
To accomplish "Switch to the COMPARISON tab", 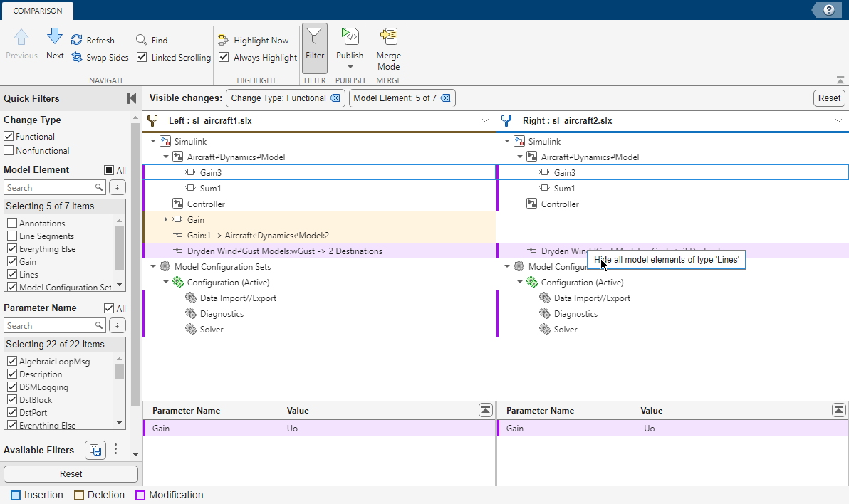I will 37,11.
